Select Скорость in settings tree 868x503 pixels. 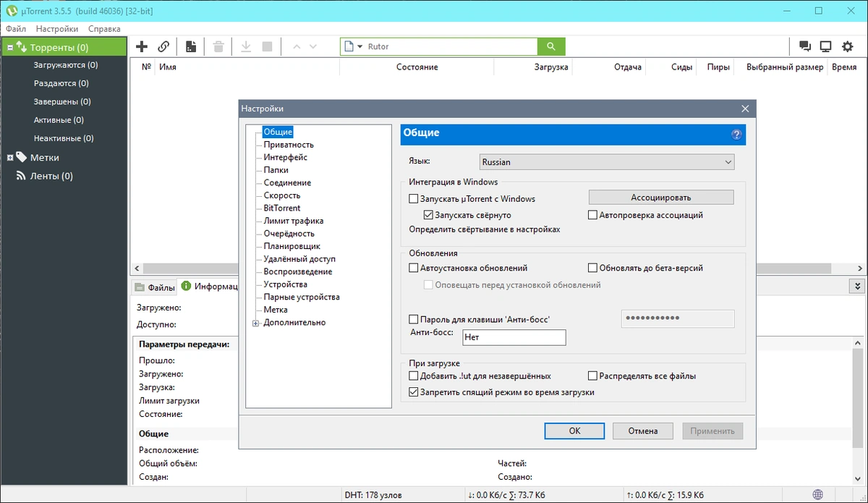coord(281,195)
